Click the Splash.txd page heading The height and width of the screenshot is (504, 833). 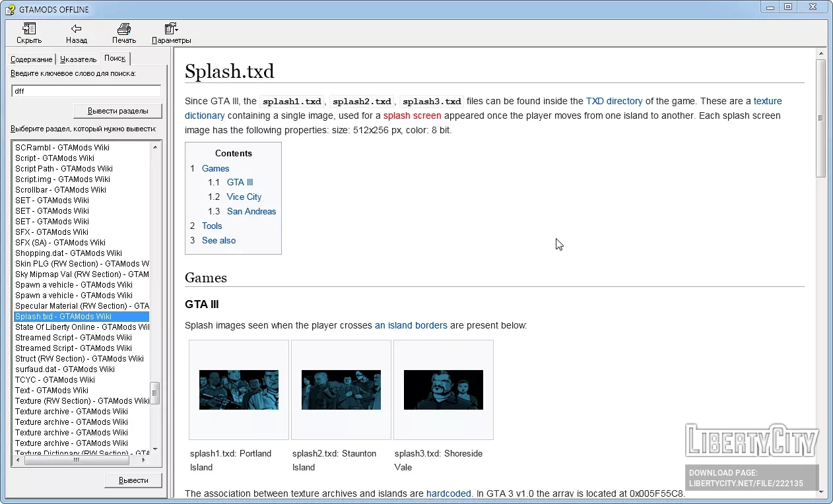(230, 71)
